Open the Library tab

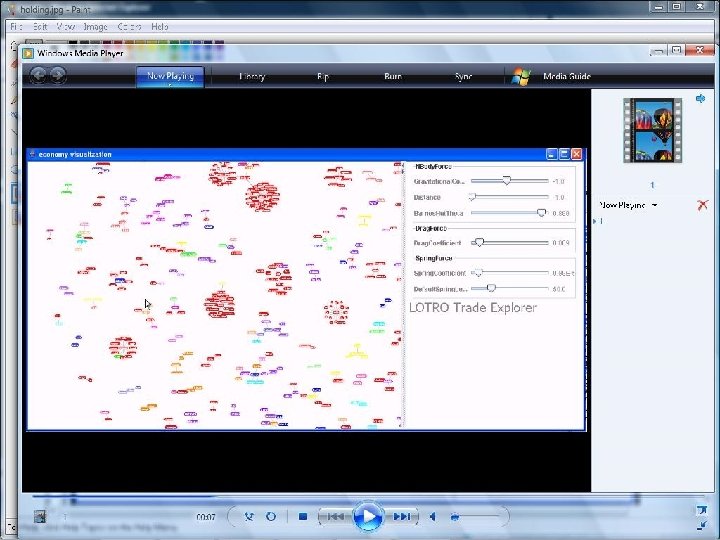[252, 77]
